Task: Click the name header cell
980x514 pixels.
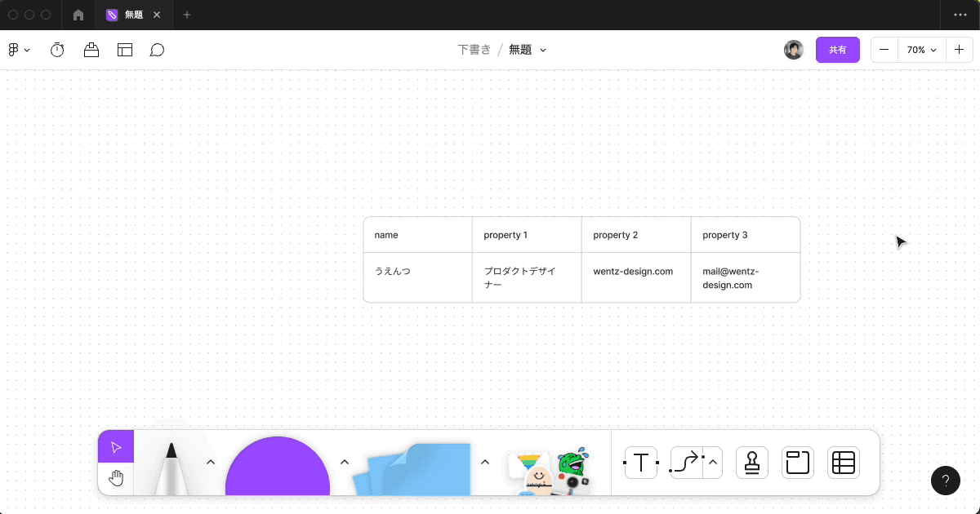Action: (418, 235)
